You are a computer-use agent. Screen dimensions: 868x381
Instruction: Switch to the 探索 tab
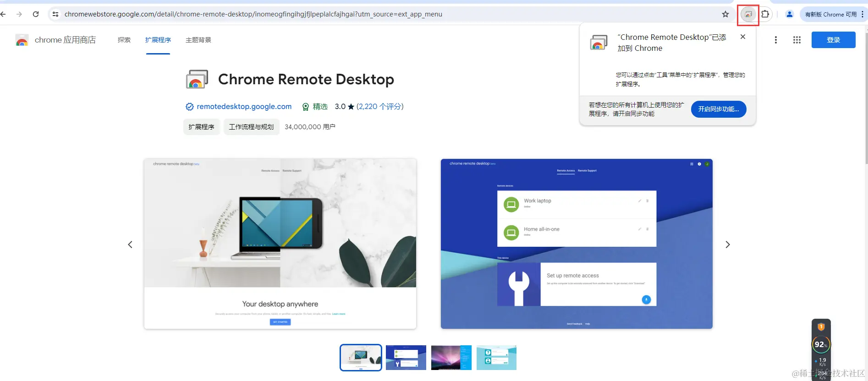coord(124,40)
